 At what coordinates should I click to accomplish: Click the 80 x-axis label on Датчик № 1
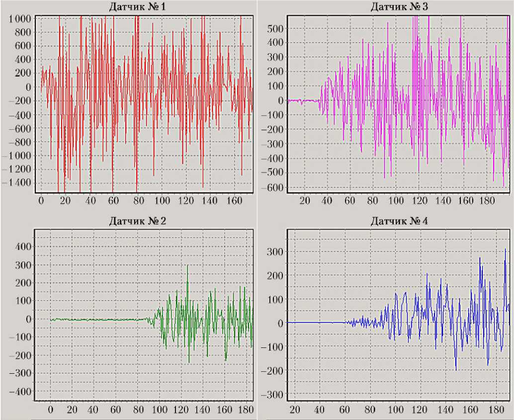(138, 200)
